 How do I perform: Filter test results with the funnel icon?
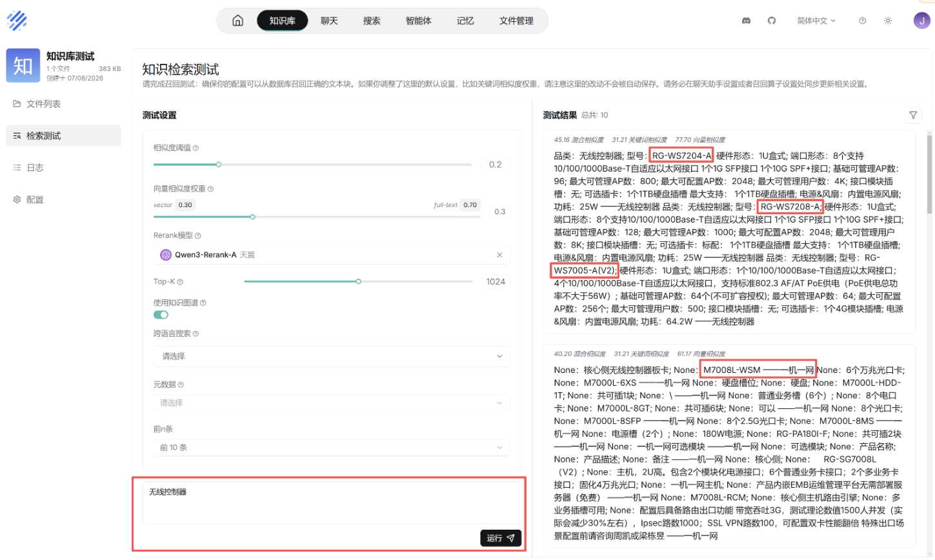pos(913,115)
